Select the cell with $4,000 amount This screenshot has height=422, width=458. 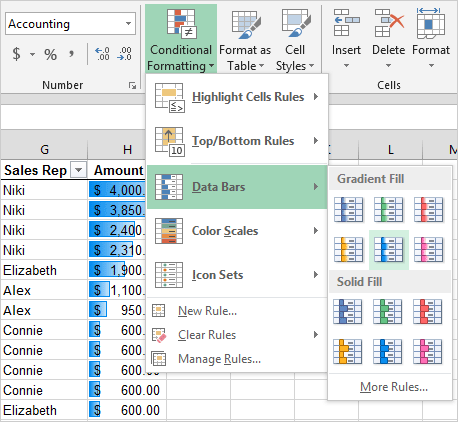click(117, 190)
